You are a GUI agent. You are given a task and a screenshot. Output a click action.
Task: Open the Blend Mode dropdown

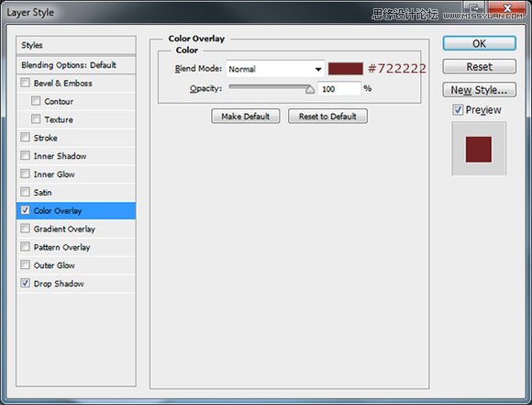click(275, 69)
